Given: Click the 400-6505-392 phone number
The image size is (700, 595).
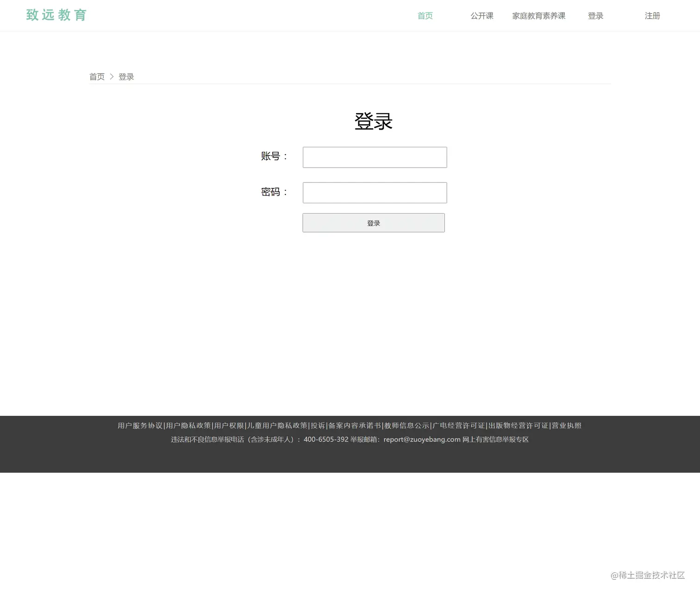Looking at the screenshot, I should click(326, 439).
